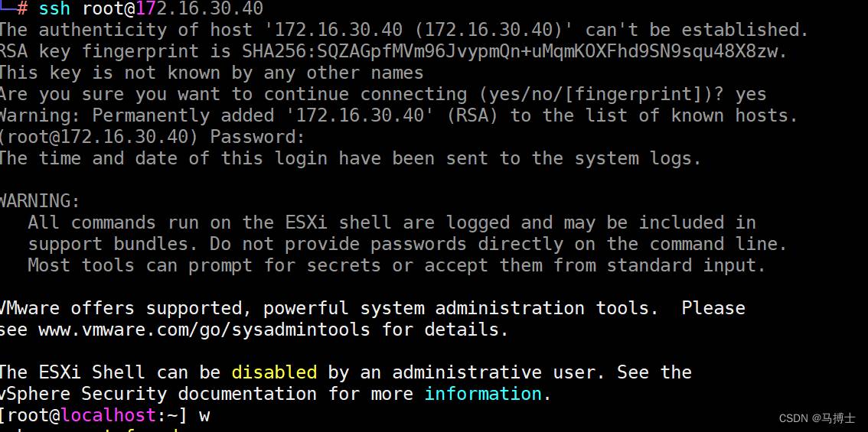
Task: Click the typed "w" command at prompt
Action: pos(204,416)
